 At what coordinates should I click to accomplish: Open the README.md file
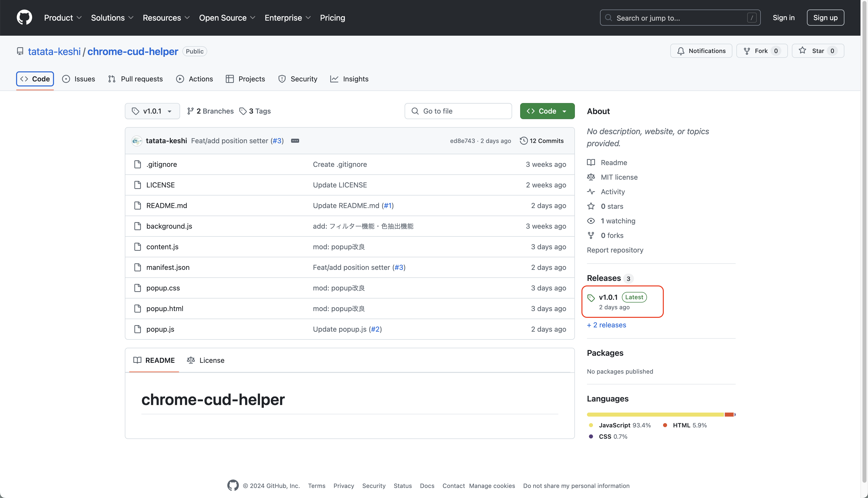tap(167, 206)
